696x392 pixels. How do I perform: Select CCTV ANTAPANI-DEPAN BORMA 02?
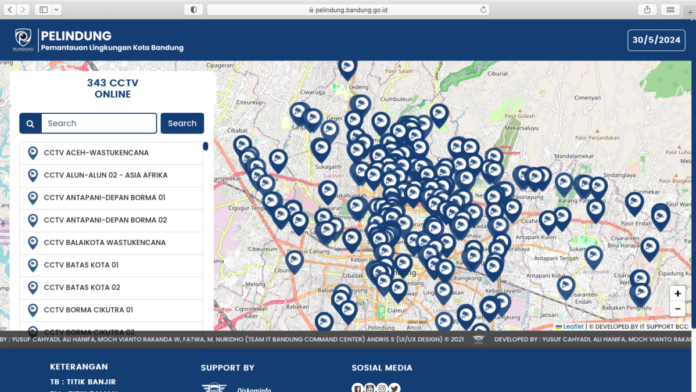tap(111, 220)
